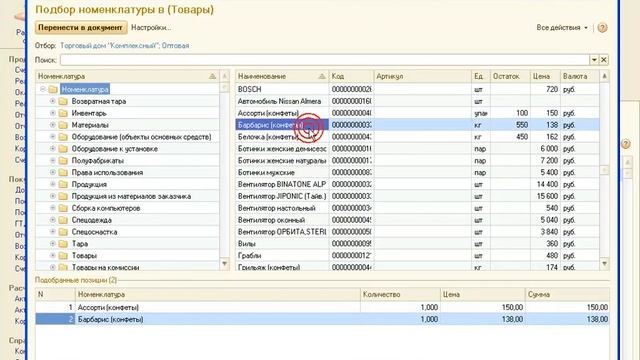This screenshot has height=360, width=640.
Task: Select the BOSCH item row
Action: 417,89
